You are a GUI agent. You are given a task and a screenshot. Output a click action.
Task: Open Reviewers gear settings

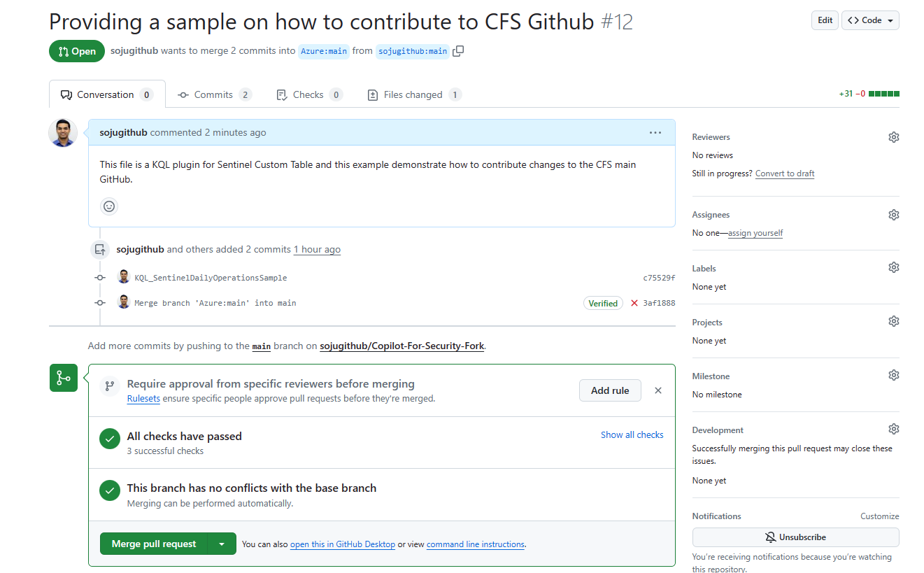(893, 137)
